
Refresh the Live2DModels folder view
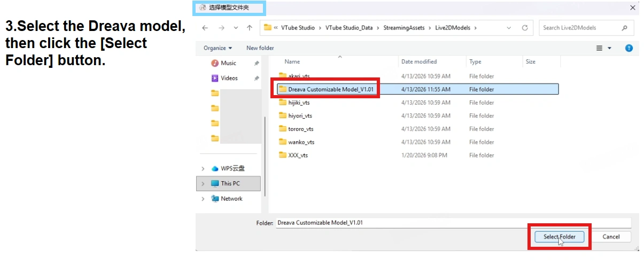[x=525, y=28]
